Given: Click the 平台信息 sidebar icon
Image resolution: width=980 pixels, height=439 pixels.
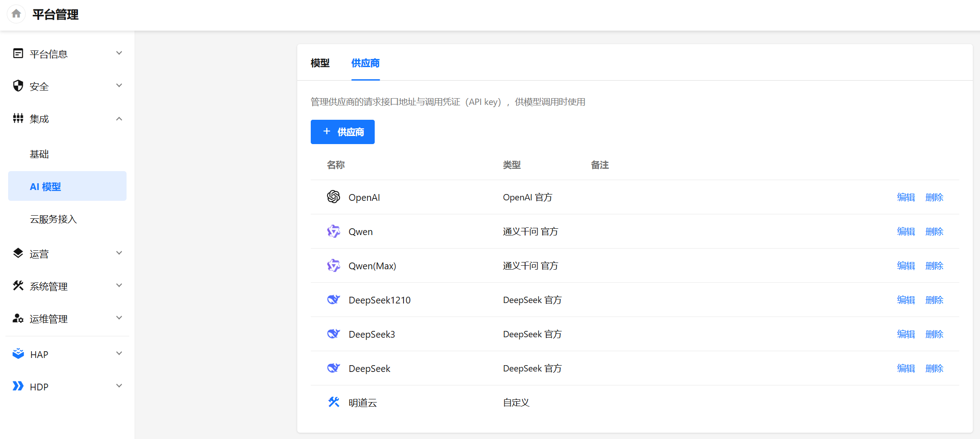Looking at the screenshot, I should pyautogui.click(x=18, y=54).
